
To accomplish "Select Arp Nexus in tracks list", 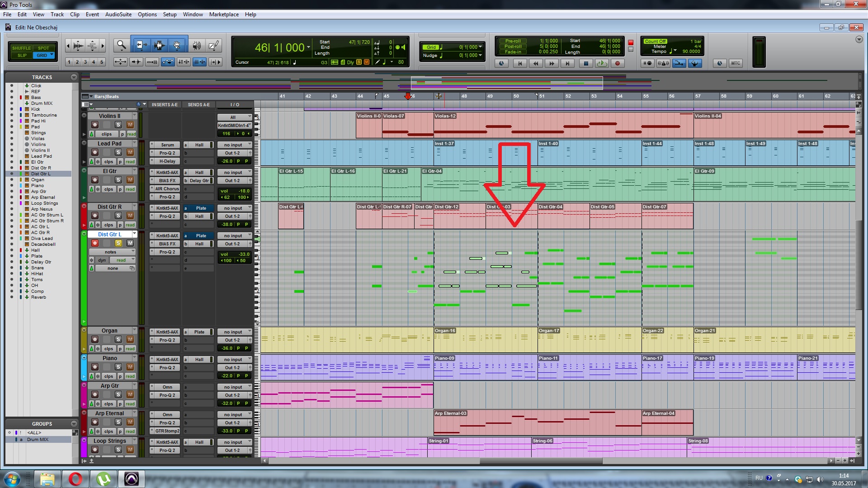I will click(x=42, y=209).
